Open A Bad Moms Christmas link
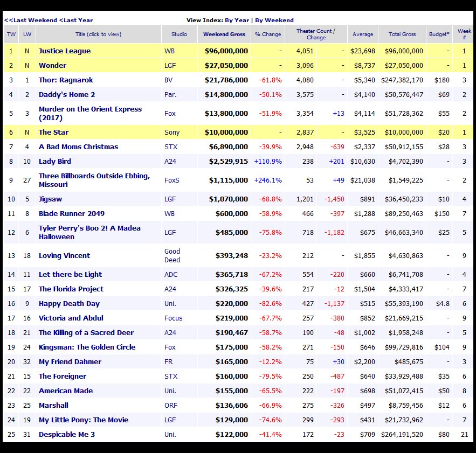The image size is (476, 453). click(x=78, y=147)
